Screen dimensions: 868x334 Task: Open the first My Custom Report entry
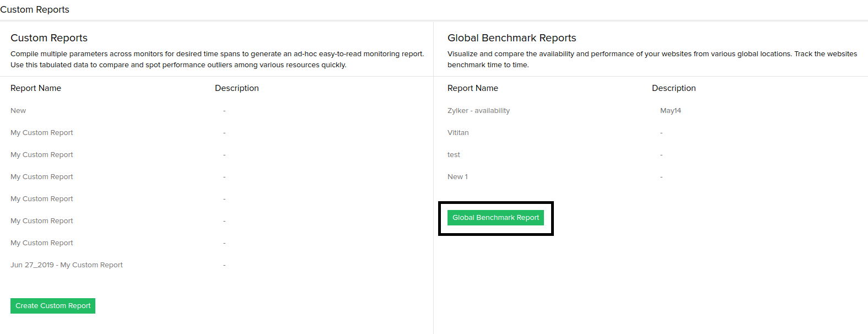click(42, 133)
